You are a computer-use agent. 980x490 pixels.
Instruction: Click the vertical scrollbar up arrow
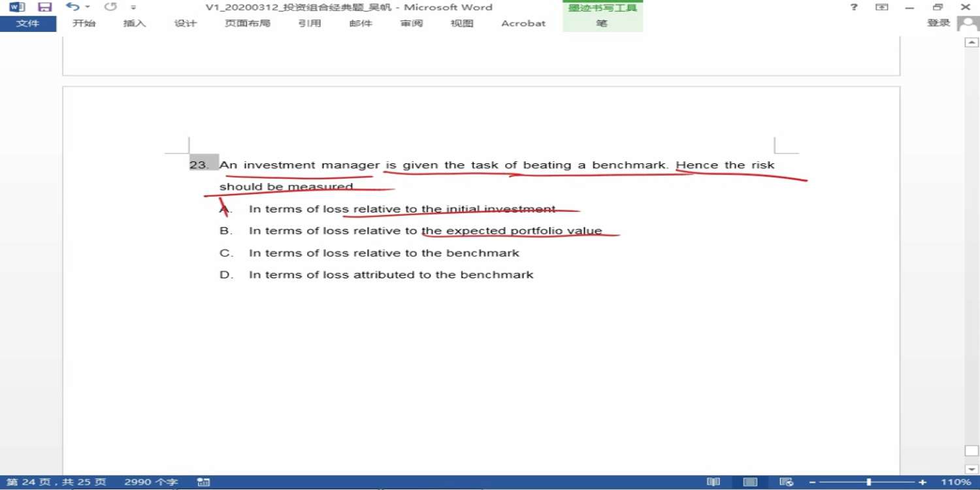[971, 42]
